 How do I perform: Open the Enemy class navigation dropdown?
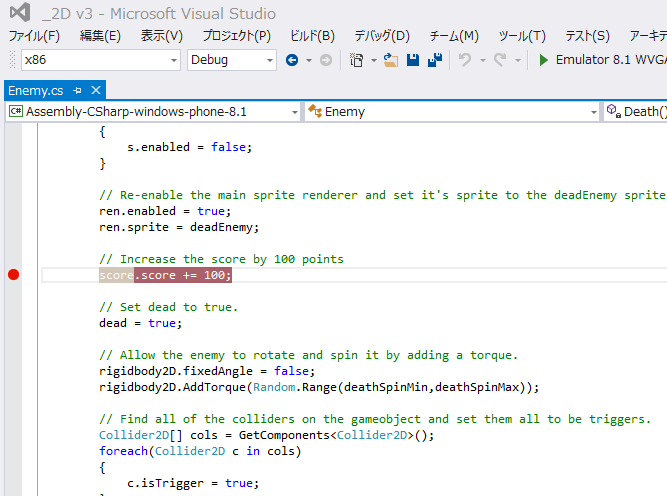452,112
